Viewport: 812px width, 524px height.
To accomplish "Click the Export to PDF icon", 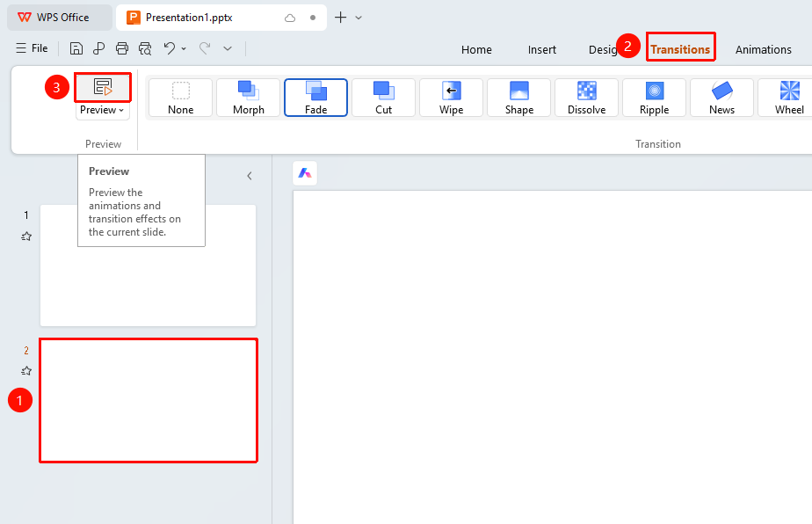I will pos(99,48).
